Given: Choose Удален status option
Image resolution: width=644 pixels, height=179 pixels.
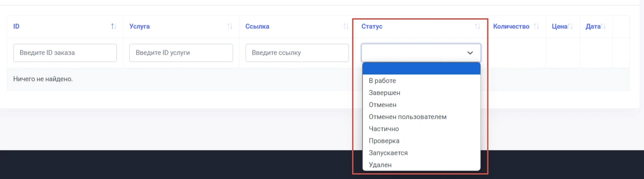Looking at the screenshot, I should [421, 165].
